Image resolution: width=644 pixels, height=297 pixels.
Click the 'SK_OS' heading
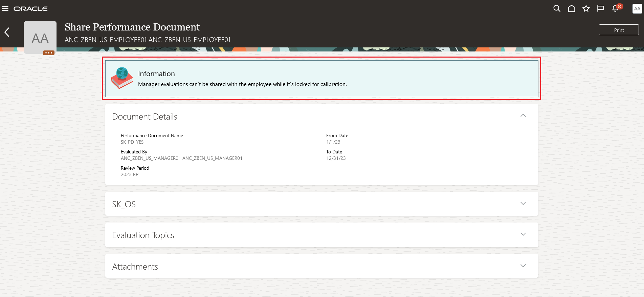tap(124, 204)
